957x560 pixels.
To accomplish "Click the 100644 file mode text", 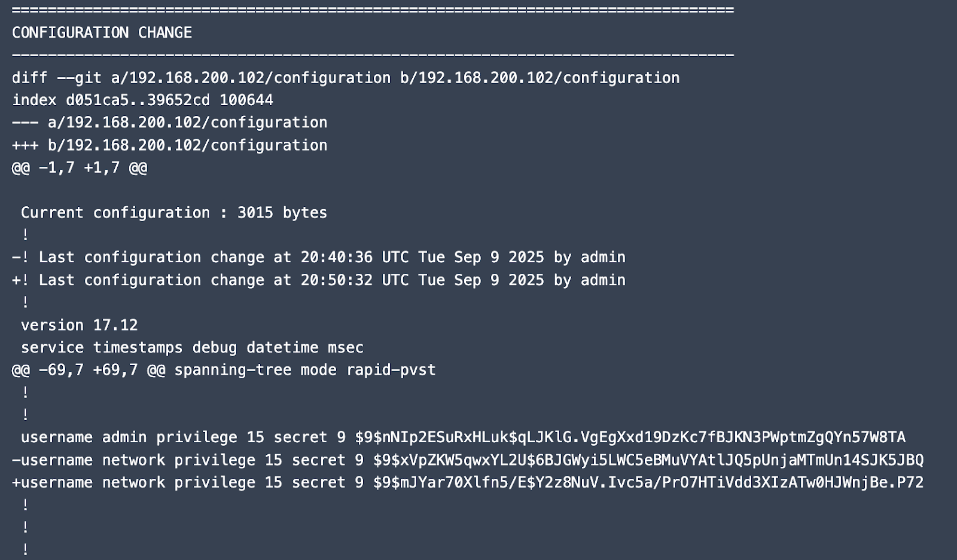I will (x=246, y=100).
